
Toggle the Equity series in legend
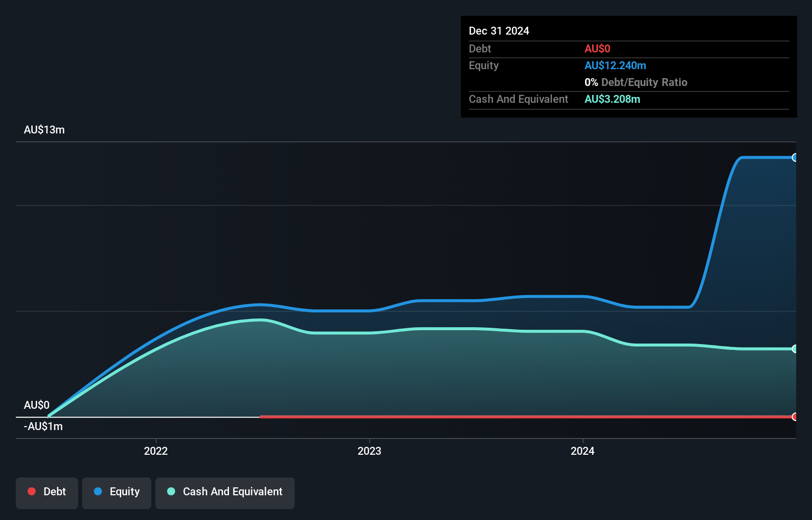(117, 493)
